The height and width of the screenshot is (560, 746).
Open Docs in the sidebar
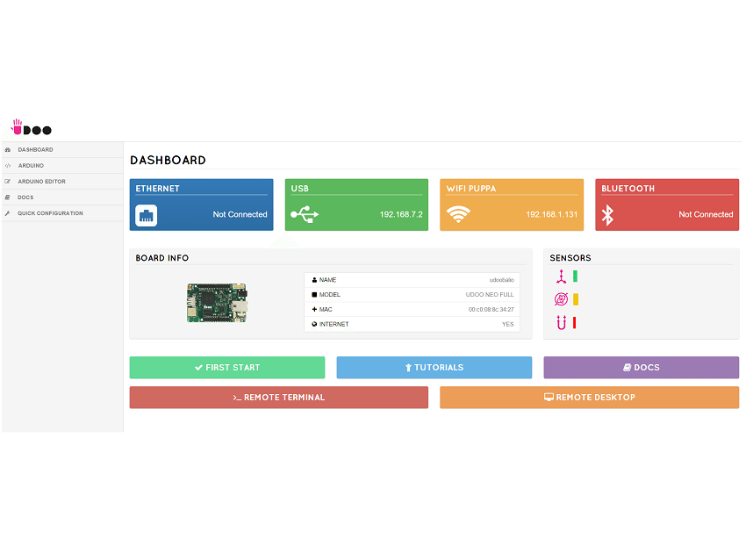[x=62, y=197]
